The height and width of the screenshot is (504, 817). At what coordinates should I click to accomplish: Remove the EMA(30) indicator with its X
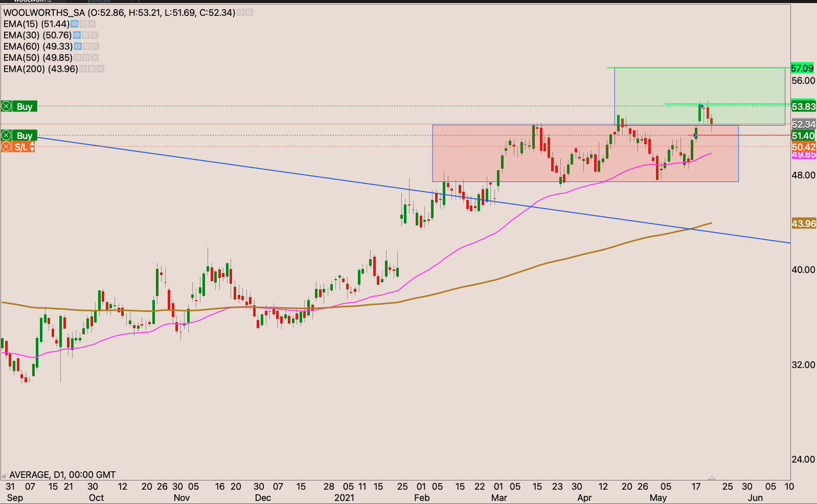pos(94,35)
